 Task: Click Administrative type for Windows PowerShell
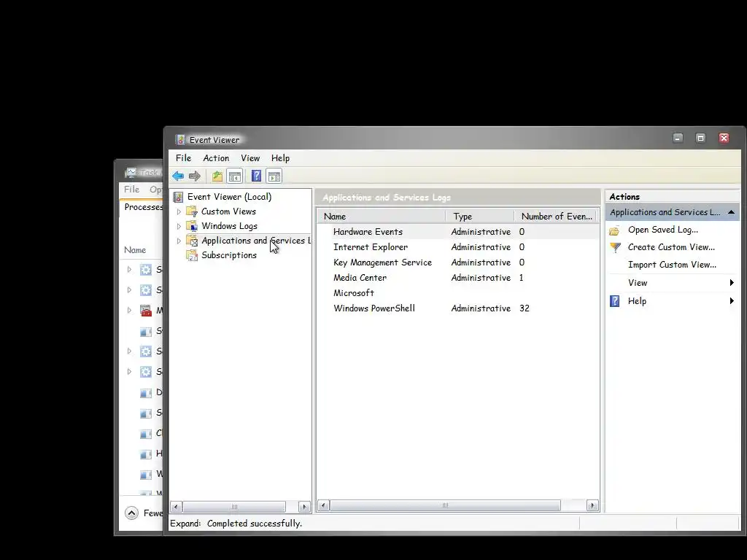tap(481, 308)
